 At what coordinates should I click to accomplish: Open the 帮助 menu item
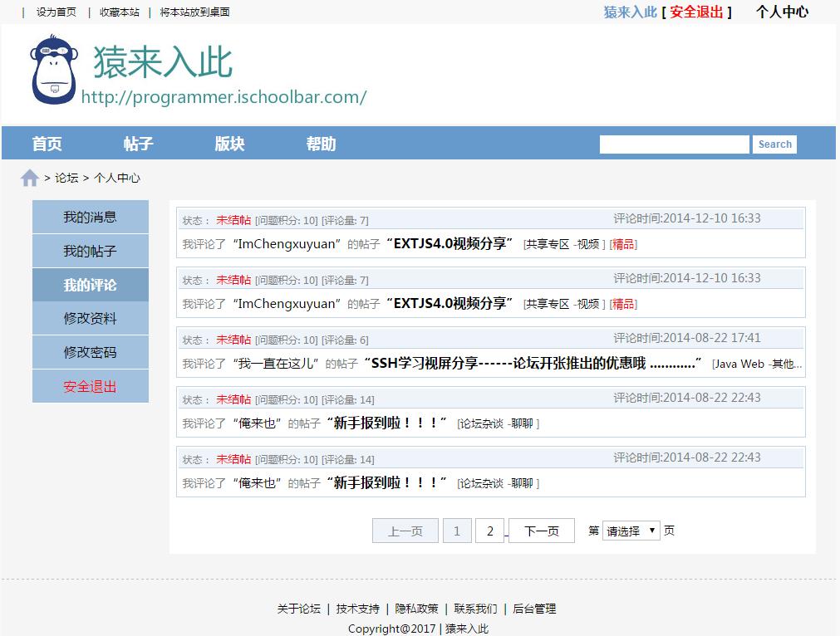321,144
